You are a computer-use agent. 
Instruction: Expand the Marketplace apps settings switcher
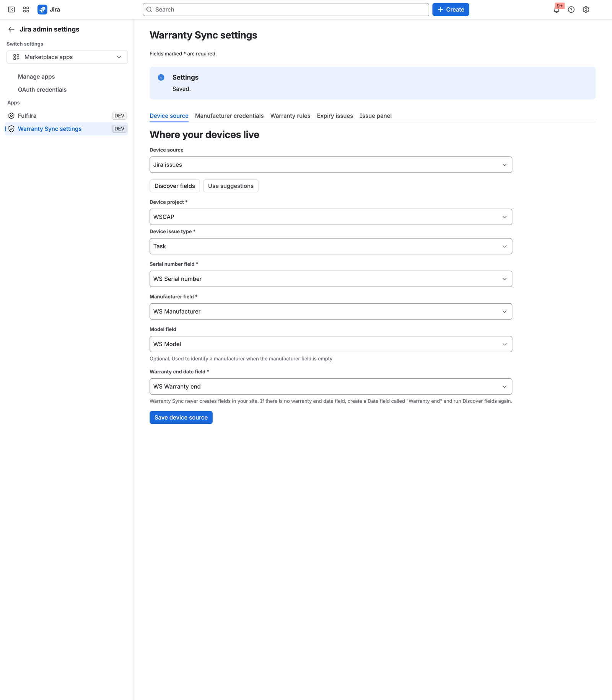click(67, 57)
